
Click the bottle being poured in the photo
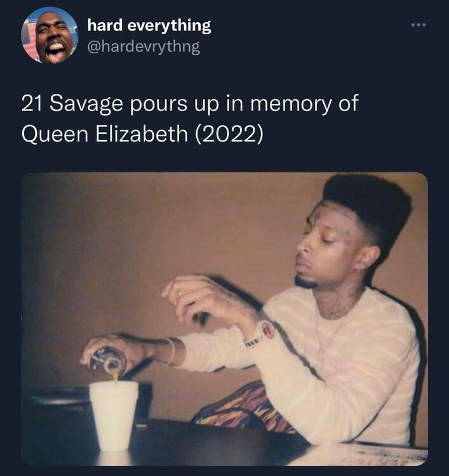pos(108,362)
